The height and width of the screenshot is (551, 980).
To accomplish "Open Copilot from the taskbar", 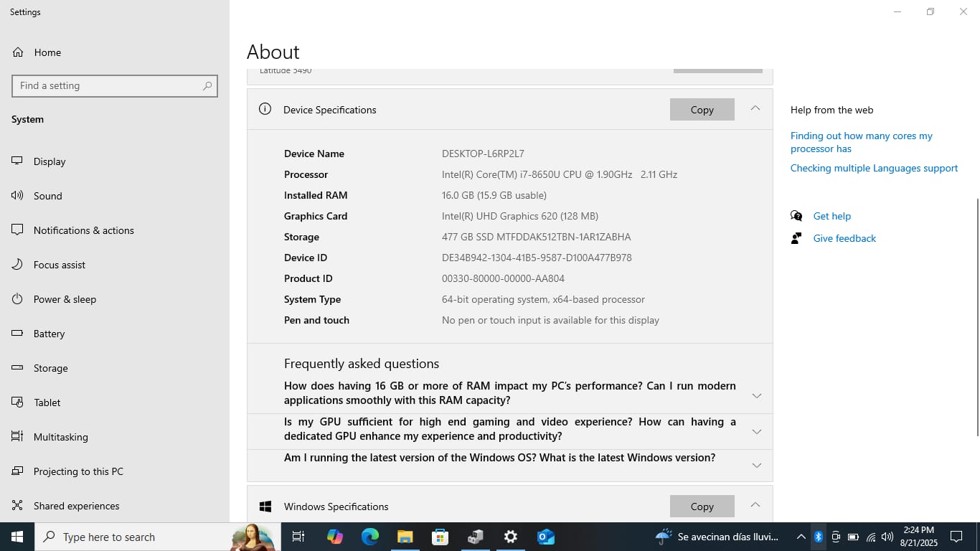I will tap(335, 537).
